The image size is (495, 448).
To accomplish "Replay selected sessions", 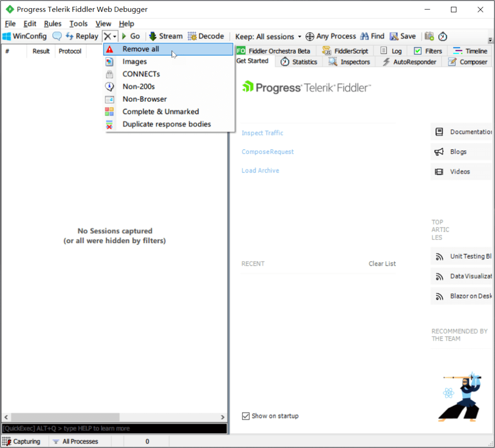I will 82,36.
